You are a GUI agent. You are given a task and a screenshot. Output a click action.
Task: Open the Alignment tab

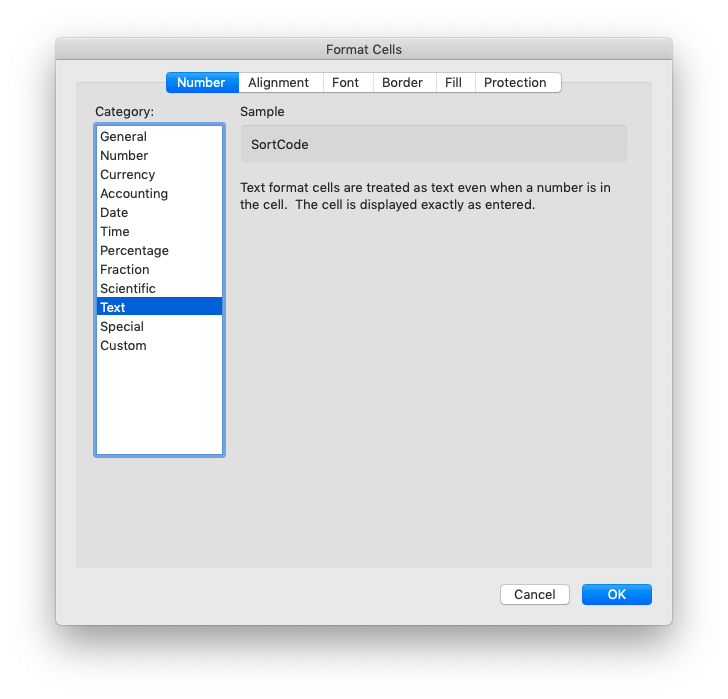coord(278,83)
